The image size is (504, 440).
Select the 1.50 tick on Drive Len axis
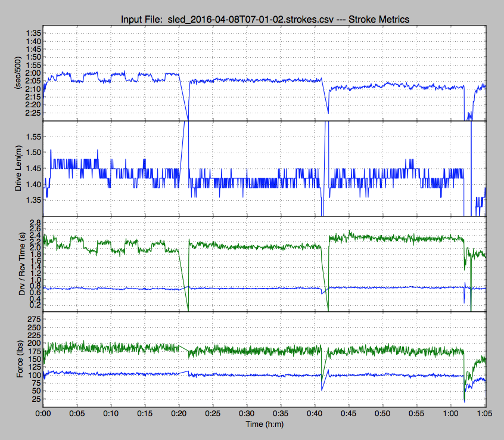[x=32, y=153]
